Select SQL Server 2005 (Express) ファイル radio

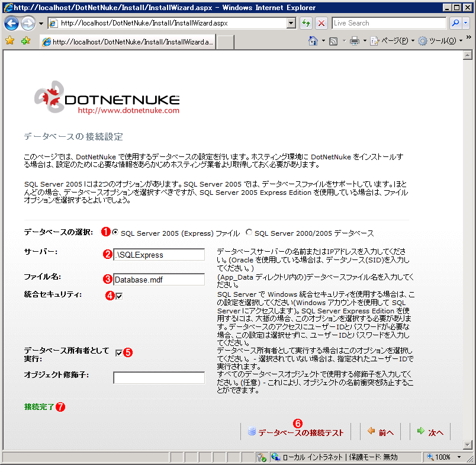[x=115, y=232]
